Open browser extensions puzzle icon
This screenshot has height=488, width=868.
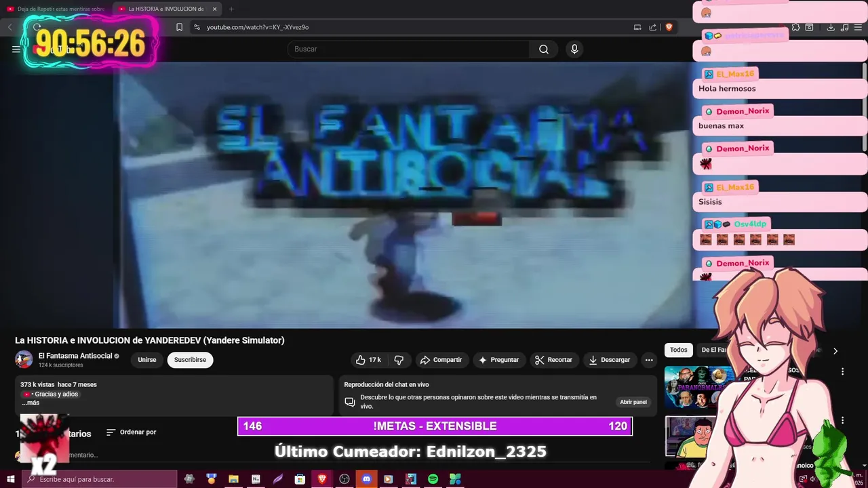coord(795,27)
